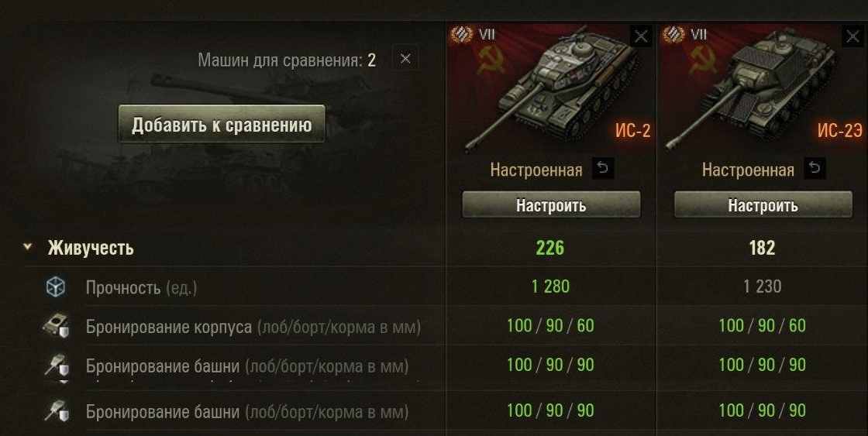This screenshot has width=868, height=436.
Task: Reset ИС-2Э configuration with the revert arrow icon
Action: point(815,168)
